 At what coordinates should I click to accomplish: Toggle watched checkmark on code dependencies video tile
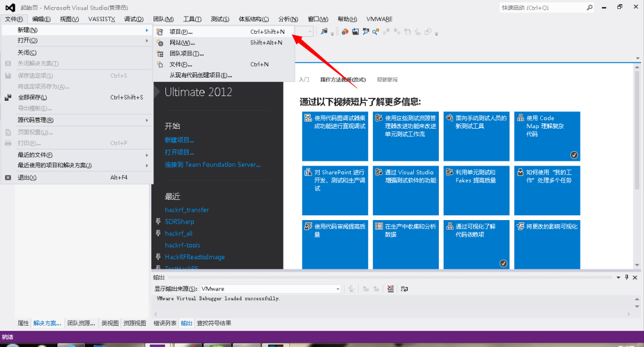tap(503, 263)
